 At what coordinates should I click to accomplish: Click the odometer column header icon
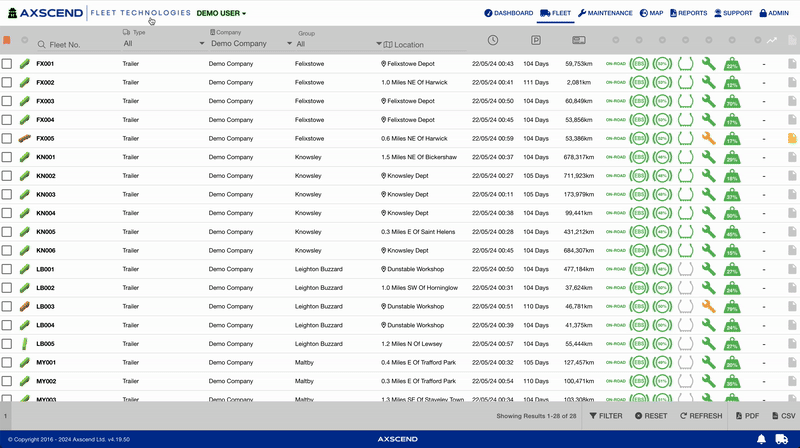[578, 40]
